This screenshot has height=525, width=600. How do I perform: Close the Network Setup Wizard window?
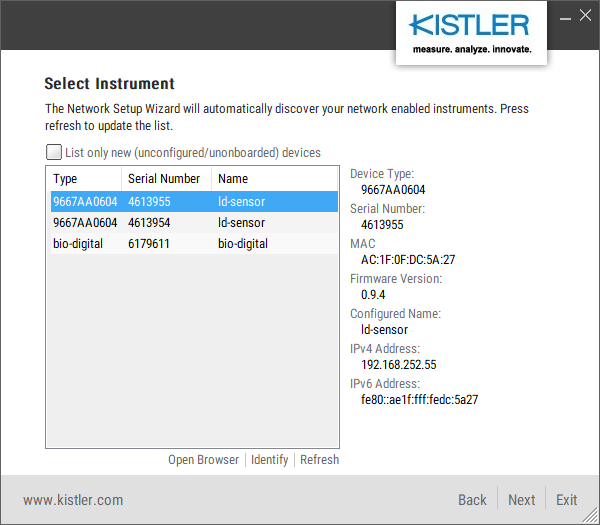585,15
